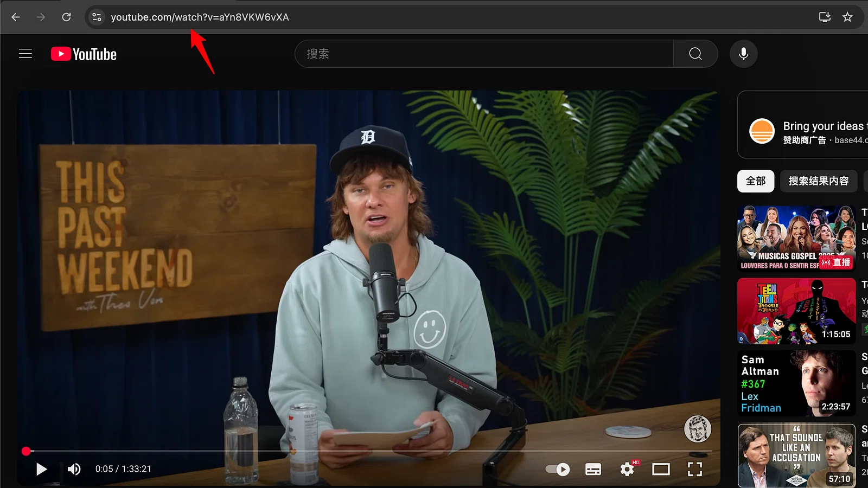The height and width of the screenshot is (488, 868).
Task: Mute the video using speaker icon
Action: click(x=74, y=469)
